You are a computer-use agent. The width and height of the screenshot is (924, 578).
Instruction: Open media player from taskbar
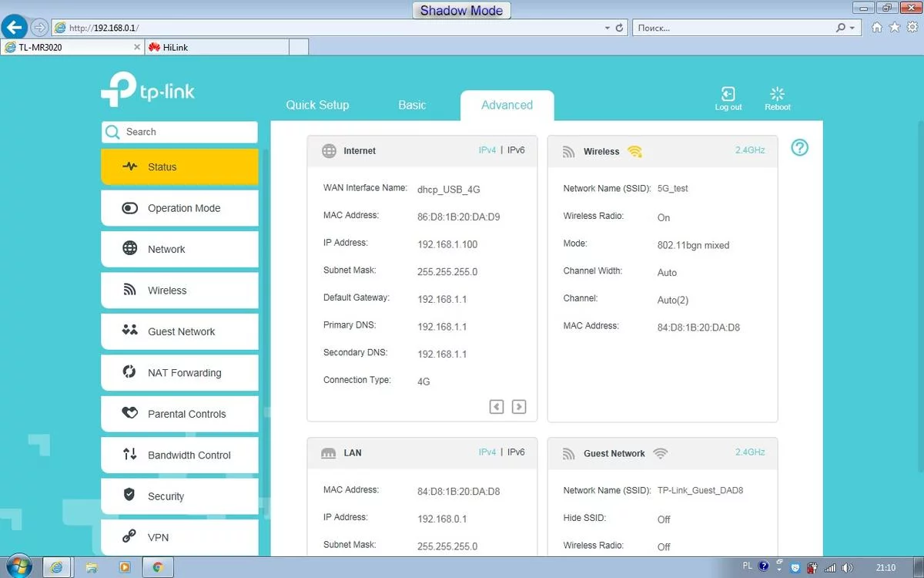click(x=125, y=567)
